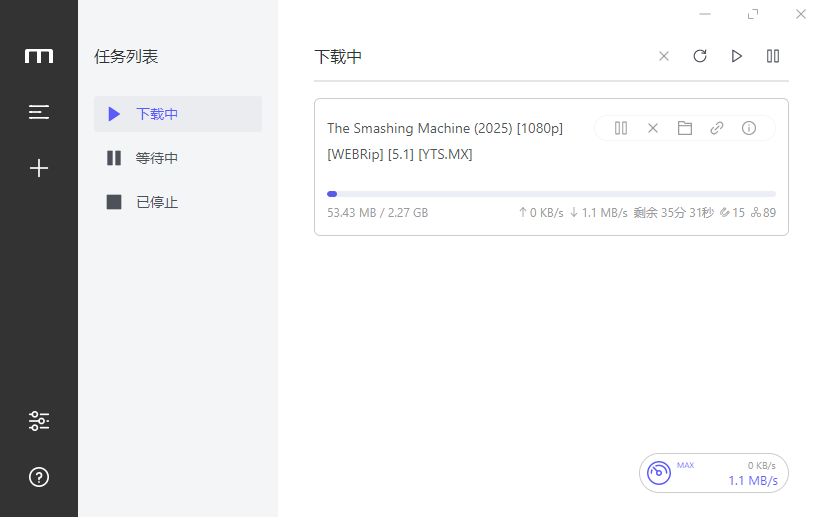Resume all tasks with play button

737,56
